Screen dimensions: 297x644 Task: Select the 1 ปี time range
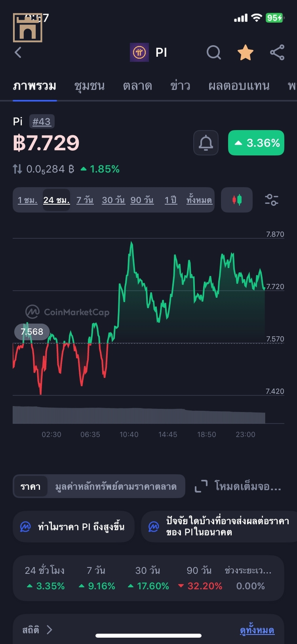click(171, 200)
